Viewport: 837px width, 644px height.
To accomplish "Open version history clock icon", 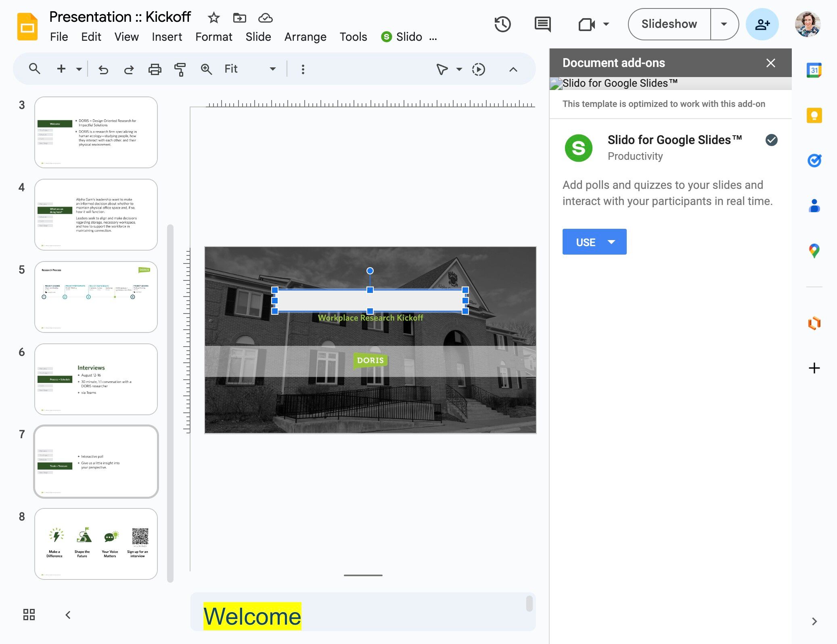I will 502,24.
